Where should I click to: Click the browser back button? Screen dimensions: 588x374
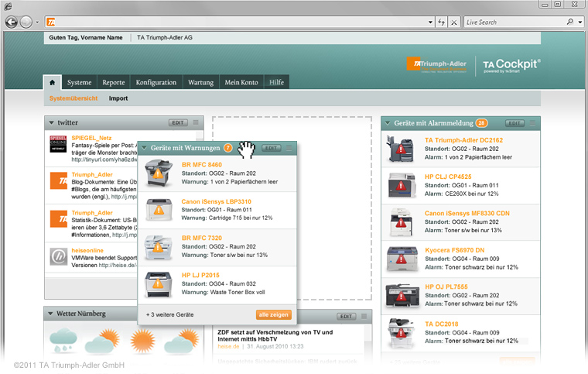(x=12, y=22)
